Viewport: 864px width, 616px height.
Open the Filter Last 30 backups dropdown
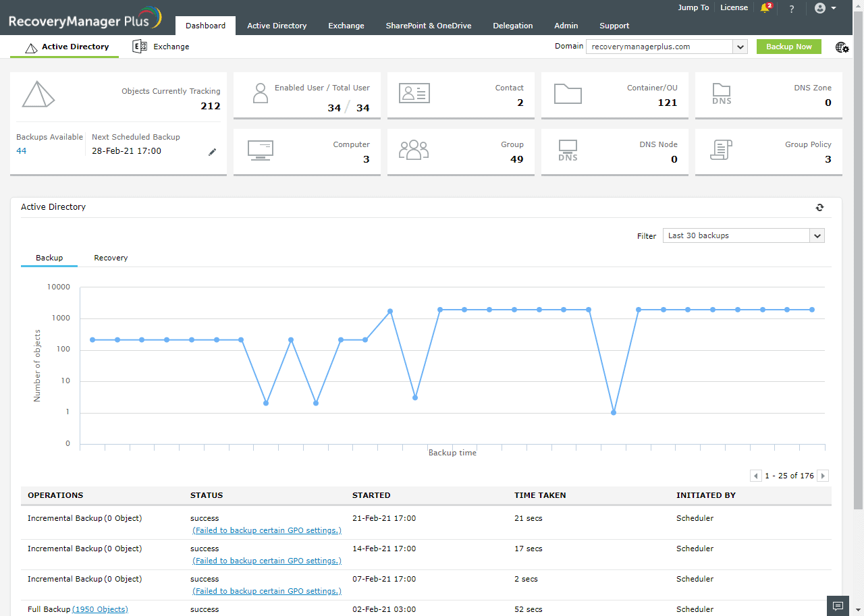click(744, 235)
